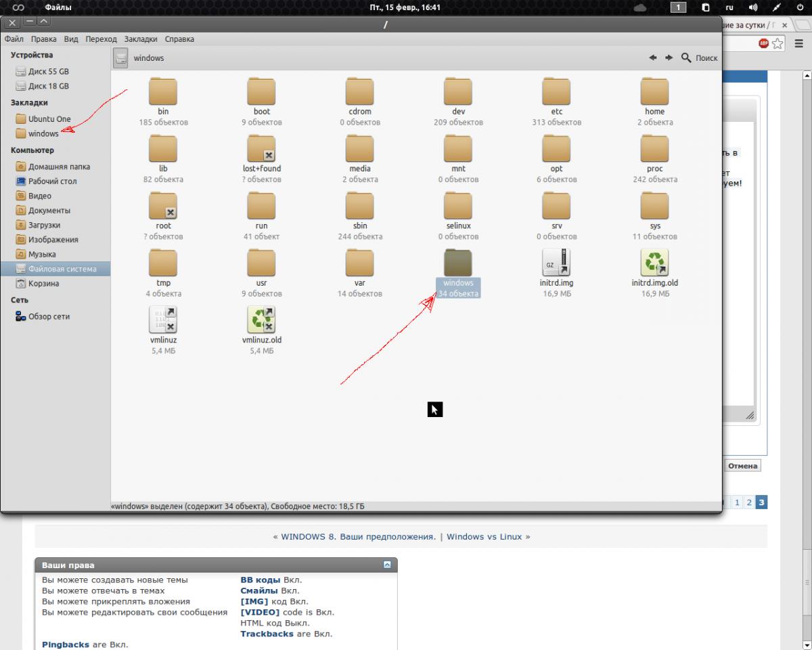Viewport: 812px width, 650px height.
Task: Select Диск 55 GB device
Action: tap(49, 71)
